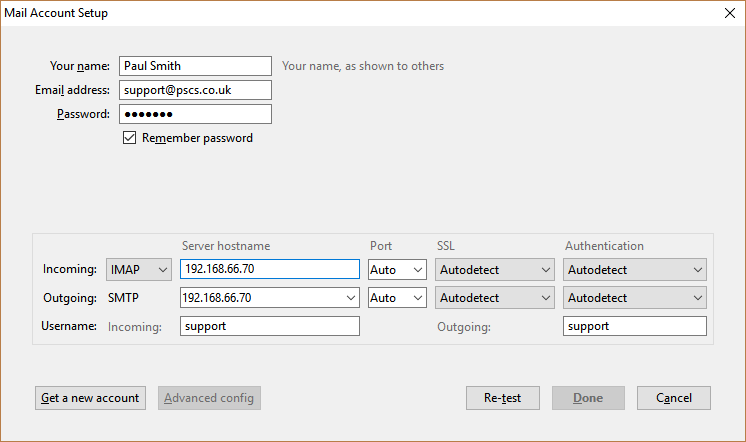Click into the Email address field
This screenshot has width=746, height=442.
(196, 90)
